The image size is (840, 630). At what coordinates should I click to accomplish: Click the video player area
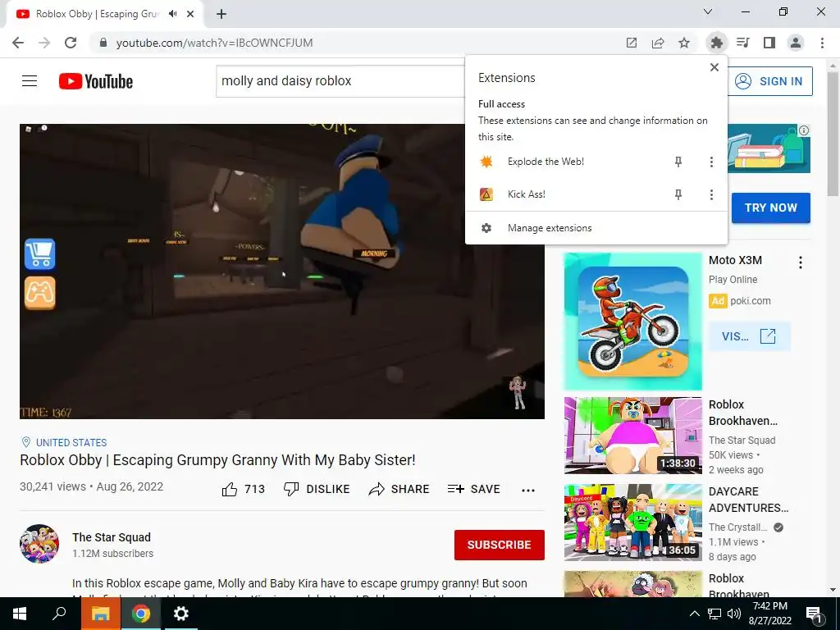coord(282,272)
